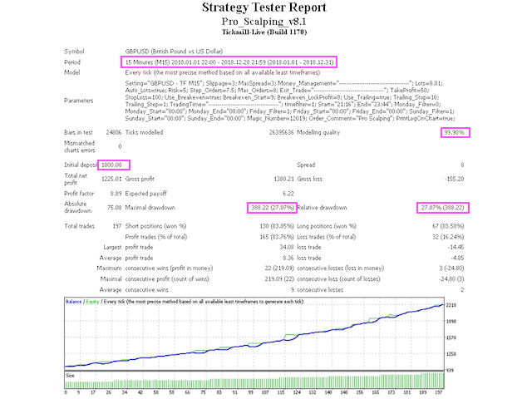Click the Maximal drawdown value 388.22 (27.07%)
Screen dimensions: 532x399
273,208
